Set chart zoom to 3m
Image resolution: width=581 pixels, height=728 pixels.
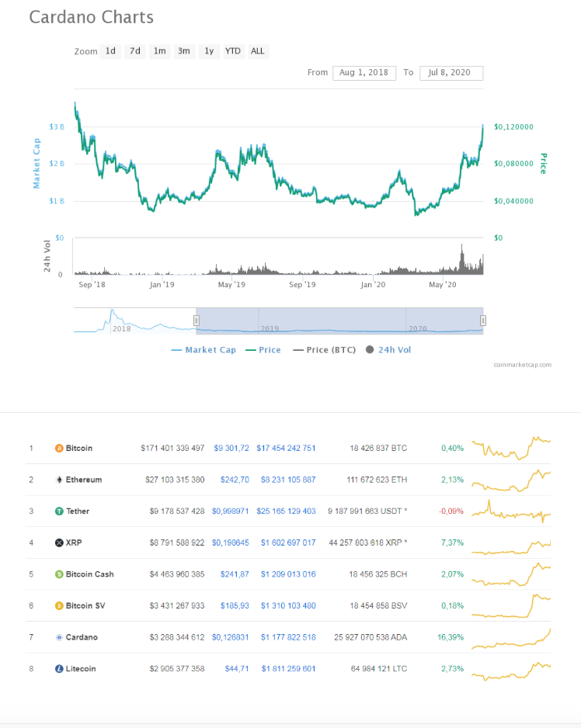[x=184, y=51]
